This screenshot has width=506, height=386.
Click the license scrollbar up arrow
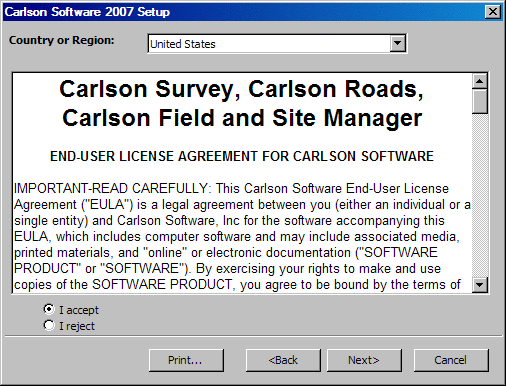[480, 81]
